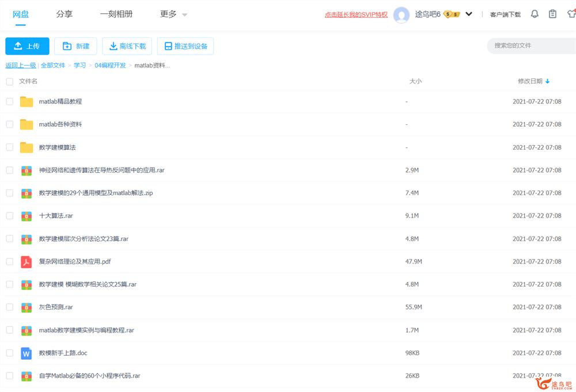Viewport: 576px width, 392px height.
Task: Tick checkbox for 十大算法.rar
Action: [10, 216]
